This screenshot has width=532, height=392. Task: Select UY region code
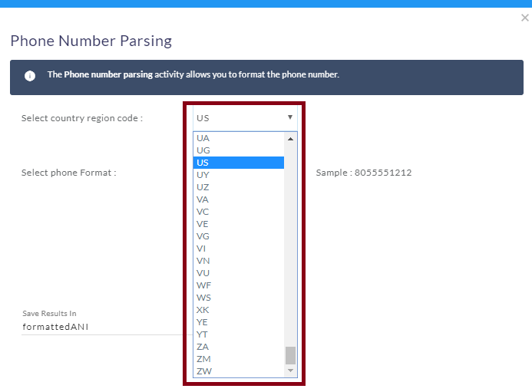tap(239, 175)
